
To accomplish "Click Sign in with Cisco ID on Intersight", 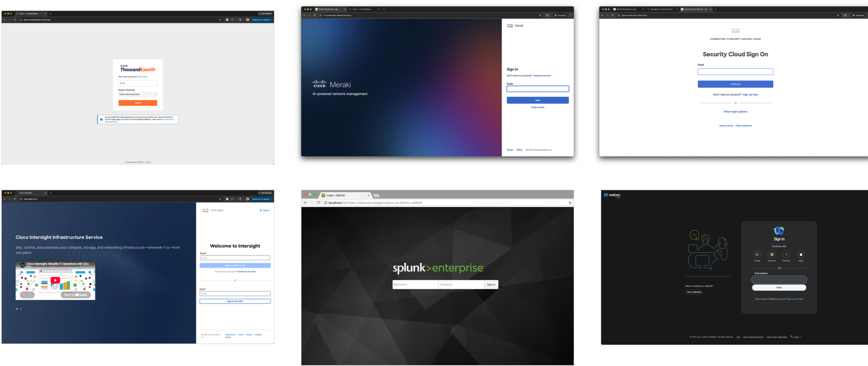I will point(235,265).
